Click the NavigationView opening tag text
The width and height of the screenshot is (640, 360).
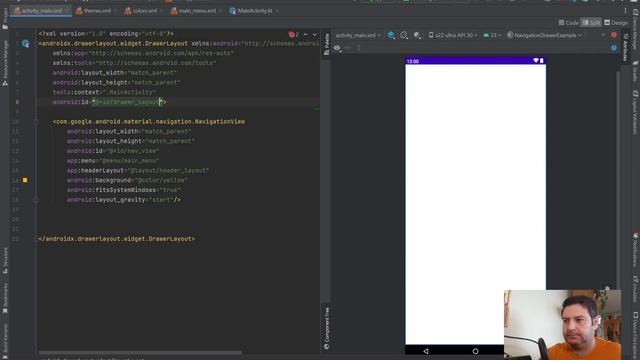tap(149, 122)
